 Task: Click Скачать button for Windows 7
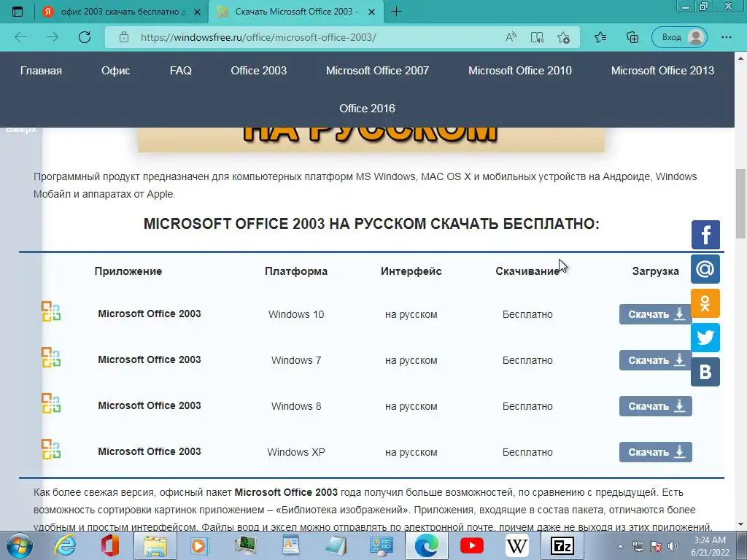656,360
